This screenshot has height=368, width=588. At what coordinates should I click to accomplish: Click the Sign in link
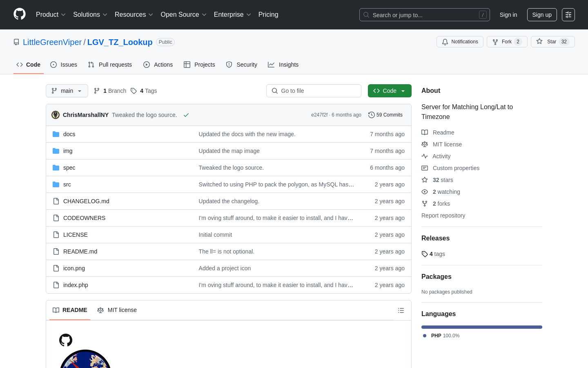click(508, 15)
